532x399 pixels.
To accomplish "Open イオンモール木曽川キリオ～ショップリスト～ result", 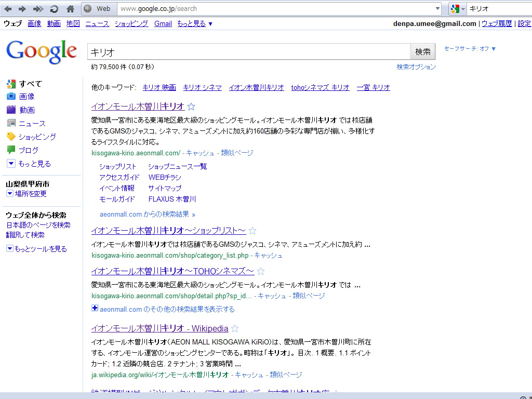I will 169,231.
